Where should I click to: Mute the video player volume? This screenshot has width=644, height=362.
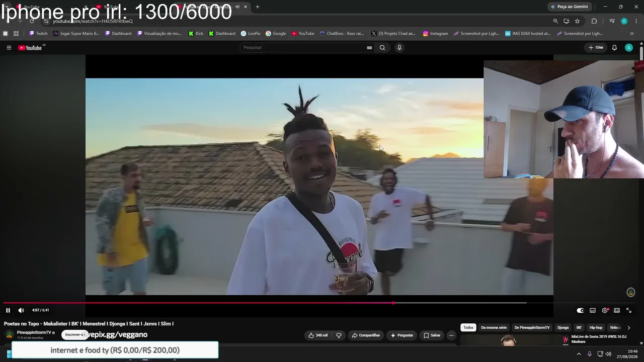[21, 310]
